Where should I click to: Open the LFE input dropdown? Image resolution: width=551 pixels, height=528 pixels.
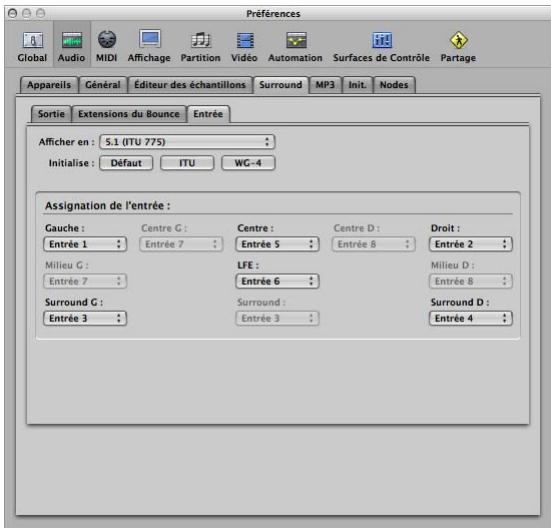[x=277, y=281]
